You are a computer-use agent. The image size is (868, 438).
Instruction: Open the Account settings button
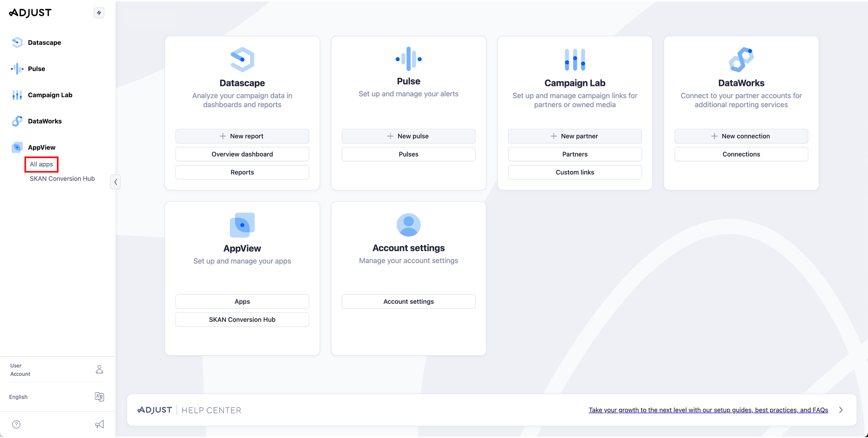409,302
